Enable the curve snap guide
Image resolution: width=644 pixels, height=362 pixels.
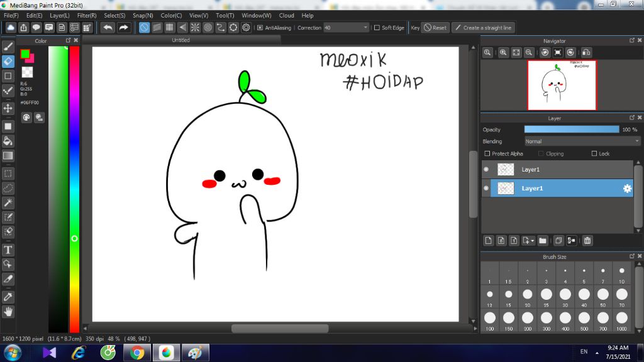(221, 28)
